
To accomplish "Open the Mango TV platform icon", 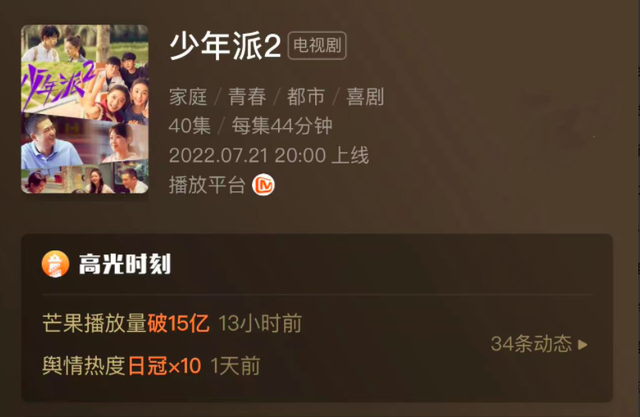I will [x=263, y=185].
